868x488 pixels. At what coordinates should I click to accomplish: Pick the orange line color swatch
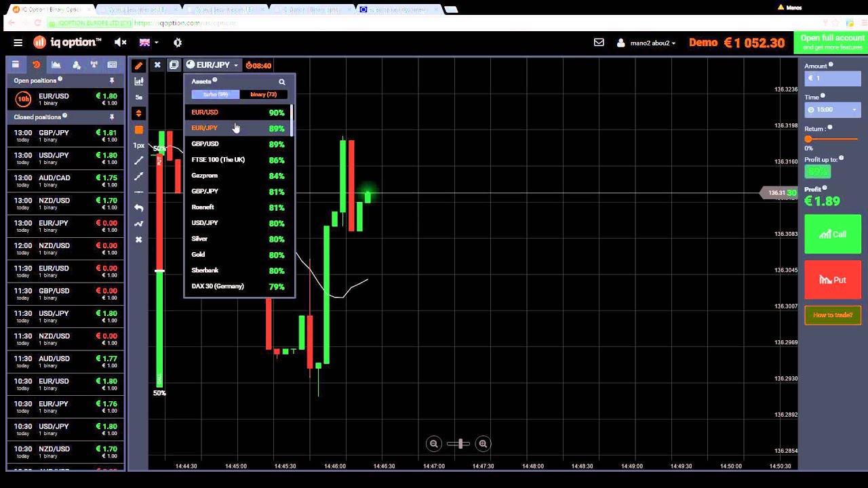[139, 129]
